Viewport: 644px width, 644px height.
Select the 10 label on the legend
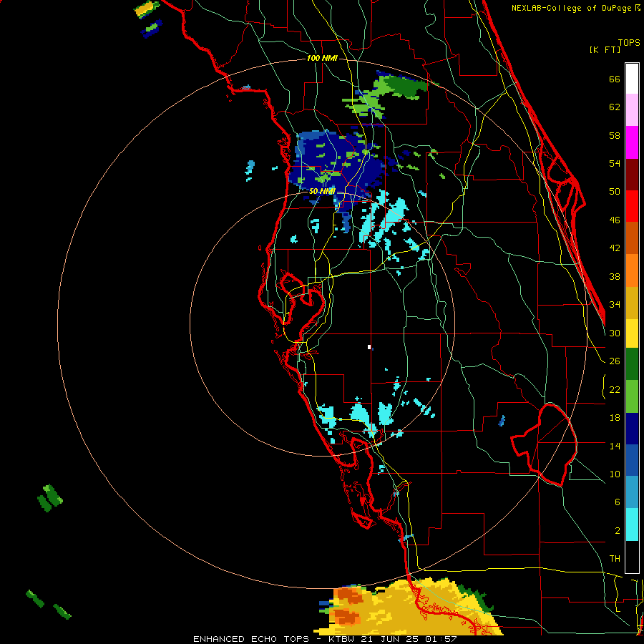615,474
